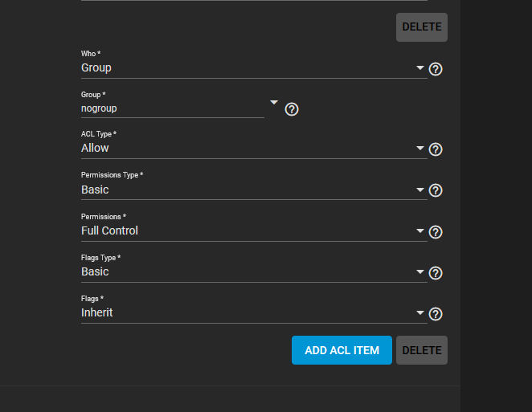Click the ADD ACL ITEM button
The height and width of the screenshot is (412, 532).
click(342, 350)
